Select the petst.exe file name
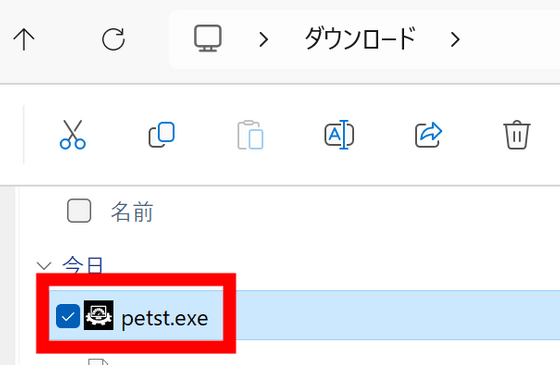The width and height of the screenshot is (560, 365). [x=165, y=318]
